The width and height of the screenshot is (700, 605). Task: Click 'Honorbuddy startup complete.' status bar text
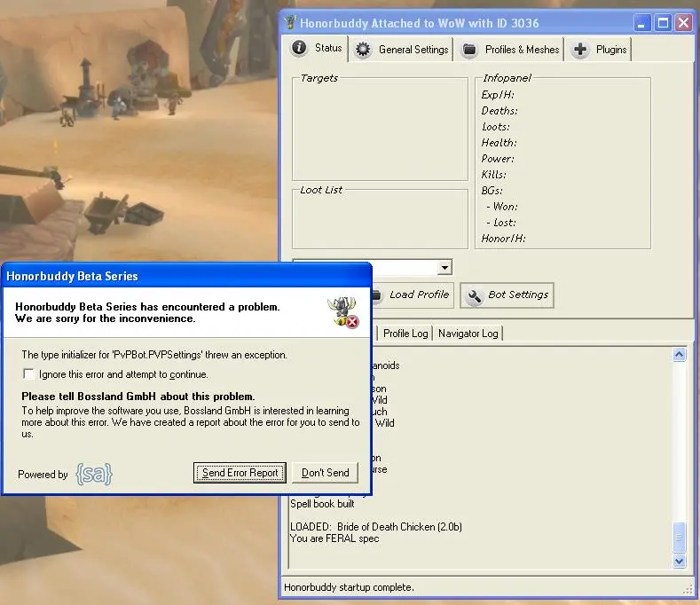click(349, 587)
